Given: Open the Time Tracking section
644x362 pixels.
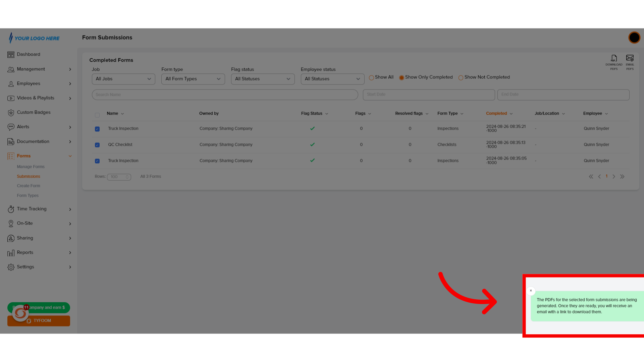Looking at the screenshot, I should point(32,208).
